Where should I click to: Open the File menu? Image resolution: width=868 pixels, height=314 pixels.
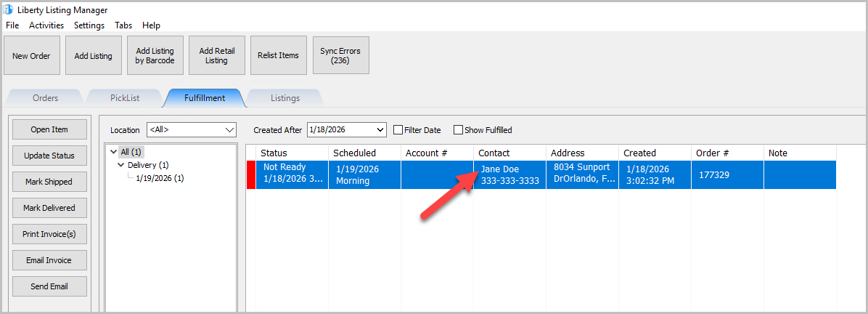[x=12, y=25]
